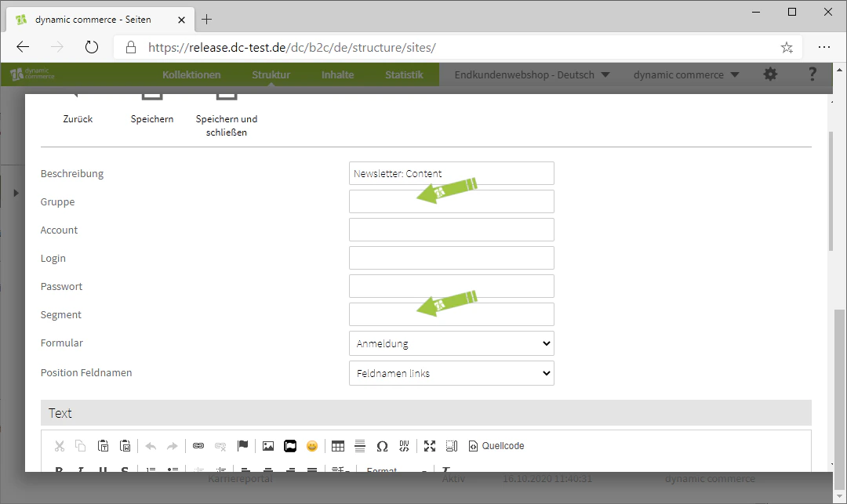Expand the left sidebar triangle

coord(16,193)
